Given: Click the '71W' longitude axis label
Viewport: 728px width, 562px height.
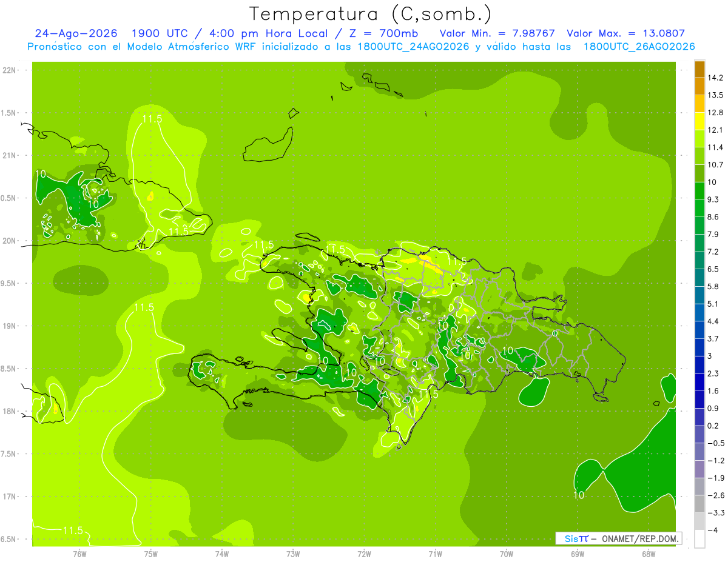Looking at the screenshot, I should (435, 553).
